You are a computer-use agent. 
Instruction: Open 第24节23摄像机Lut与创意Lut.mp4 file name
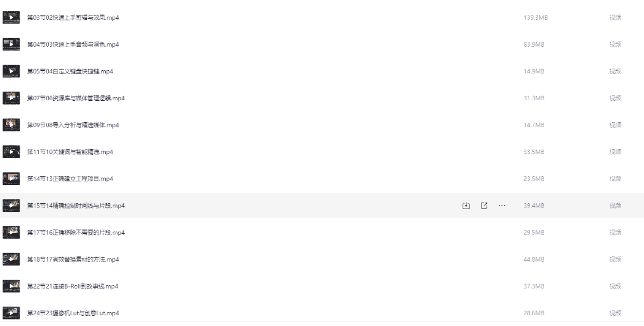click(73, 313)
